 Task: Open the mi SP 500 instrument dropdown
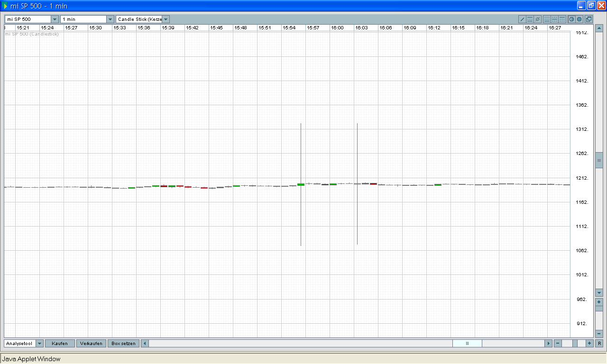pyautogui.click(x=55, y=19)
